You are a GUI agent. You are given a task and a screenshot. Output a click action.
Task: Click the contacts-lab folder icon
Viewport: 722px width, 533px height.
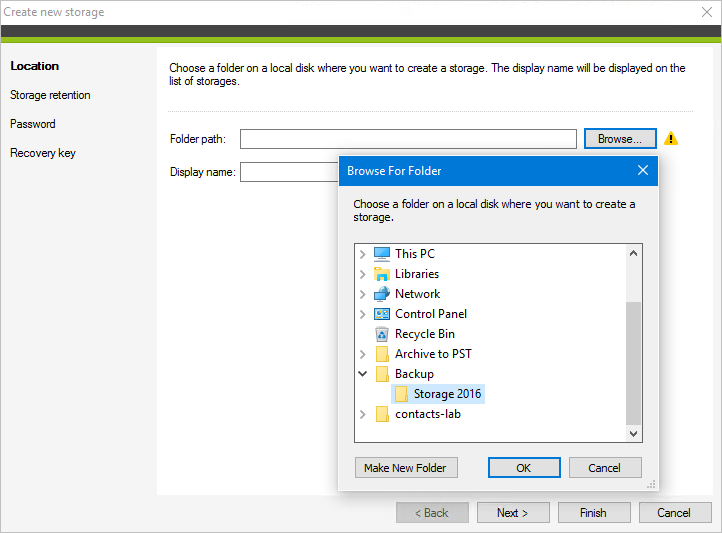(382, 414)
